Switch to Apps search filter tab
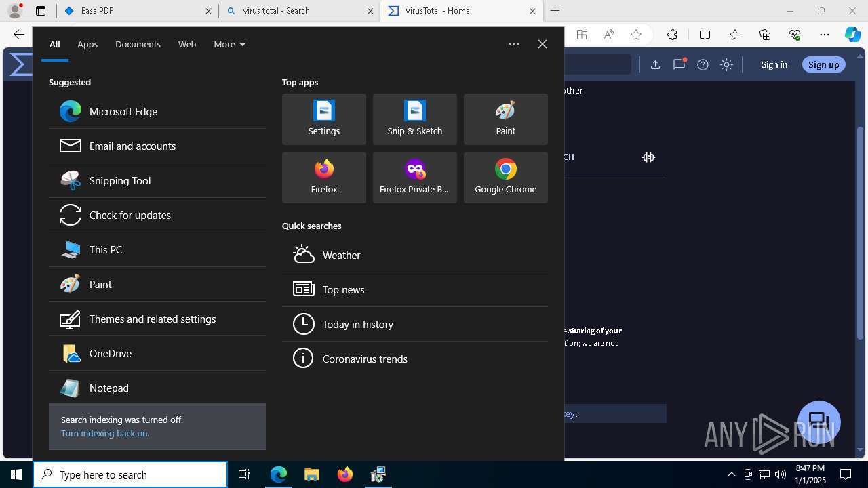The height and width of the screenshot is (488, 868). click(87, 44)
